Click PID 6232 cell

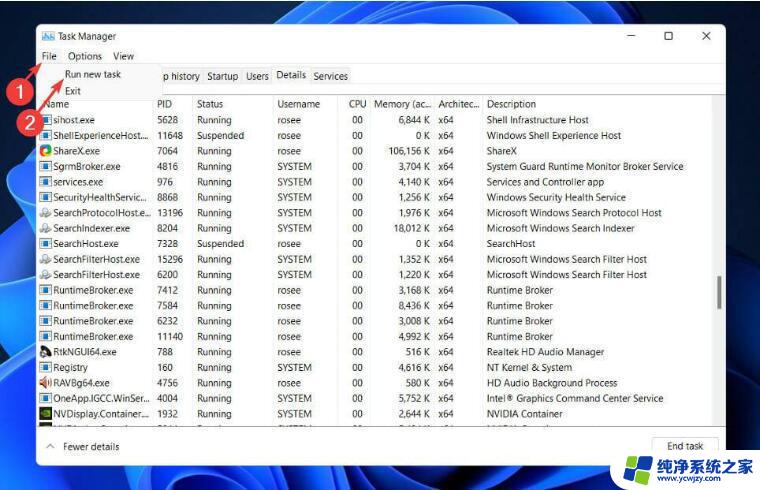point(167,321)
